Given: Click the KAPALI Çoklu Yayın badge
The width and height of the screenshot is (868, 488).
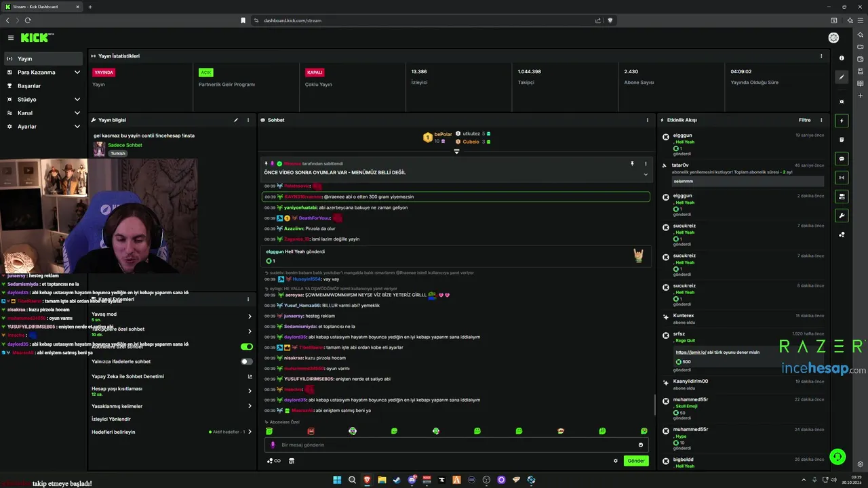Looking at the screenshot, I should (315, 73).
